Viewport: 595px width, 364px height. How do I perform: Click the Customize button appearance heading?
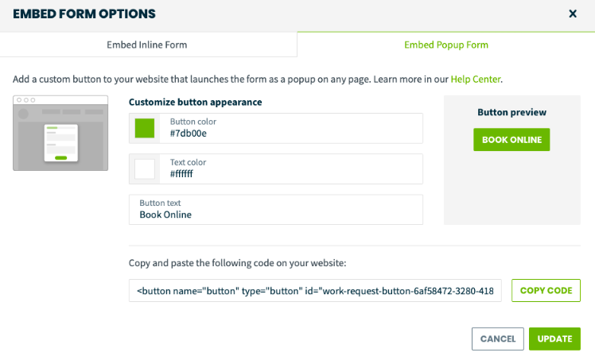(x=195, y=102)
